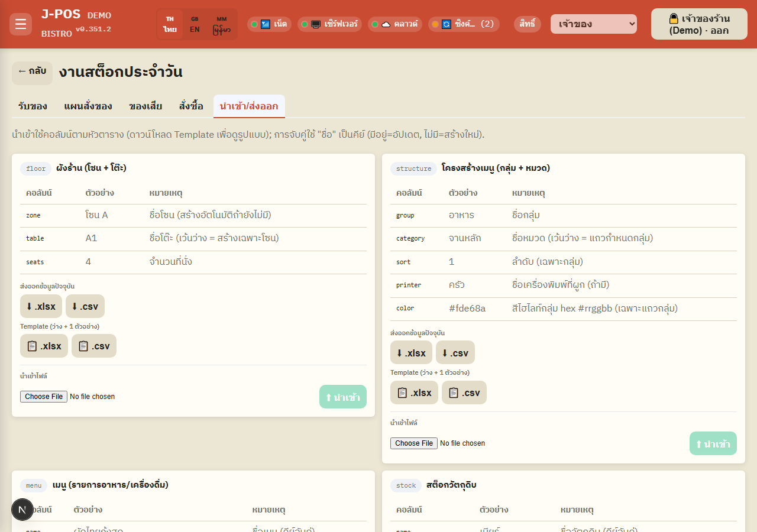757x532 pixels.
Task: Click the server status indicator เซิร์ฟเวอร์
Action: (x=330, y=24)
